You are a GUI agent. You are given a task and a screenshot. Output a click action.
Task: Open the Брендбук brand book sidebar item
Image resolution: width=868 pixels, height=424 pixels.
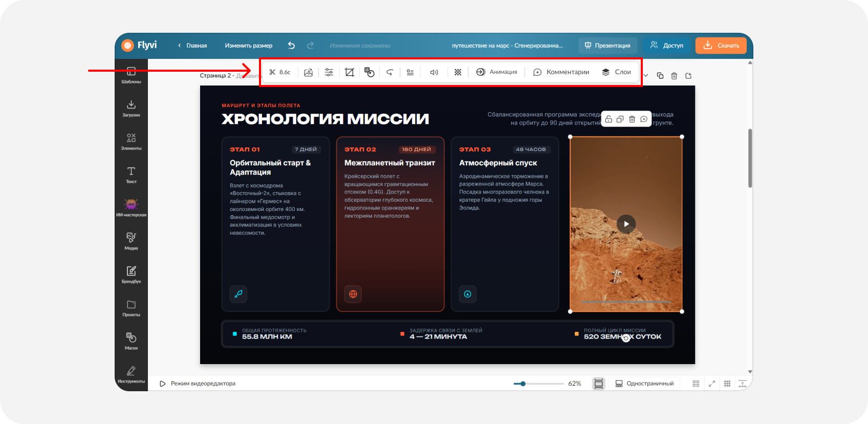[x=131, y=275]
